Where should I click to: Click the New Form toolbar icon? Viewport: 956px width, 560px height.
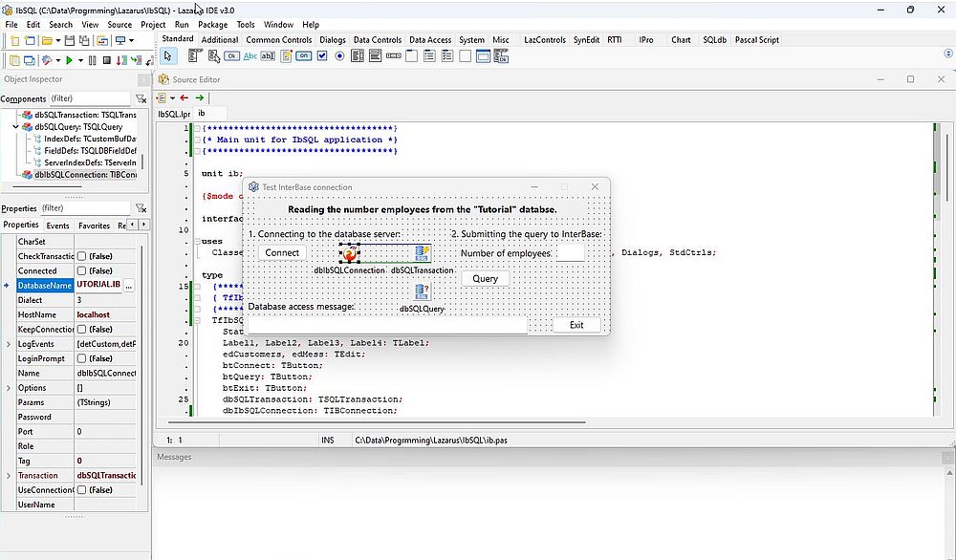coord(30,41)
